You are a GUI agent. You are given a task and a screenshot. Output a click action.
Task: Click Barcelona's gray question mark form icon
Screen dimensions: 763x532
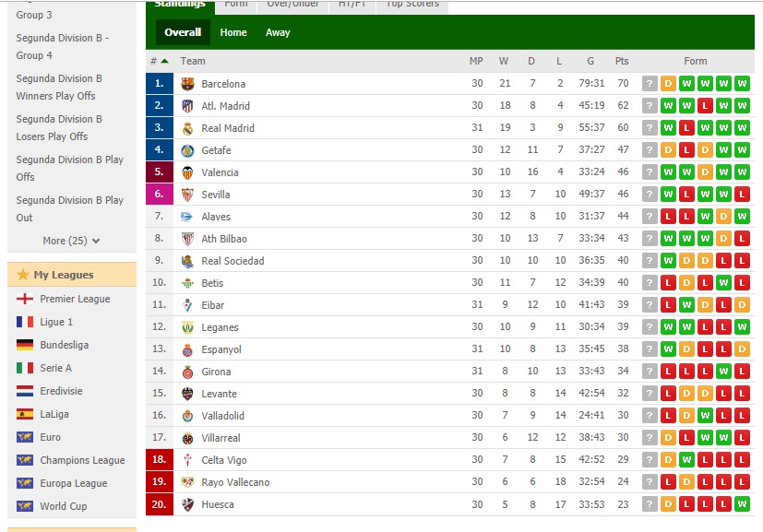click(x=650, y=84)
